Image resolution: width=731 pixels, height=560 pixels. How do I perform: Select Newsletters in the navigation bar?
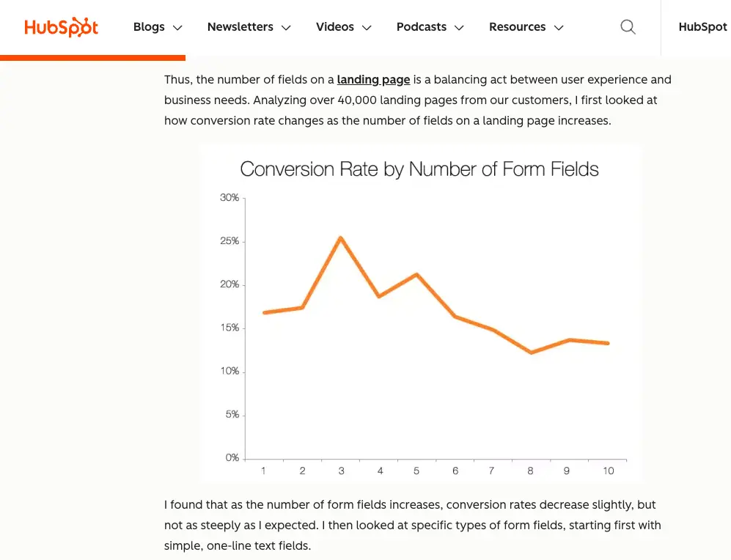[240, 27]
